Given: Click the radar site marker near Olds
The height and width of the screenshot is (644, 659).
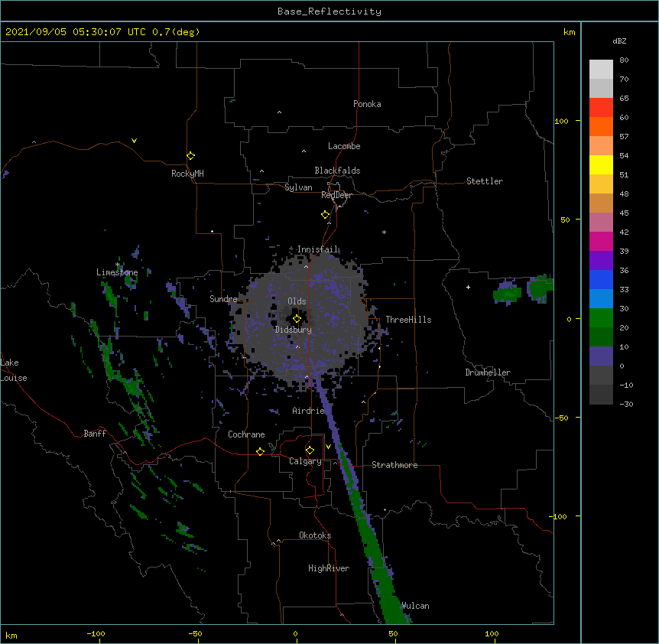Looking at the screenshot, I should (x=297, y=319).
